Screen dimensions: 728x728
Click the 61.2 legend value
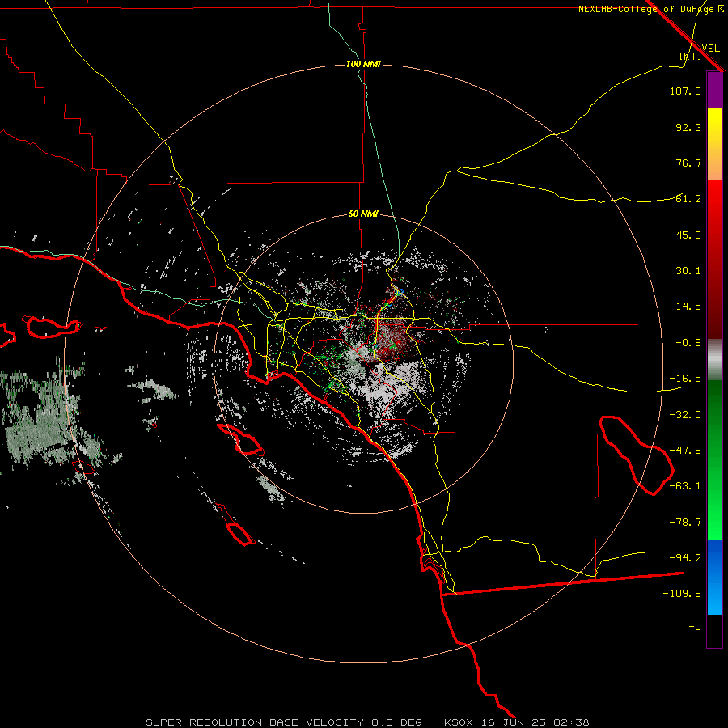[x=688, y=199]
